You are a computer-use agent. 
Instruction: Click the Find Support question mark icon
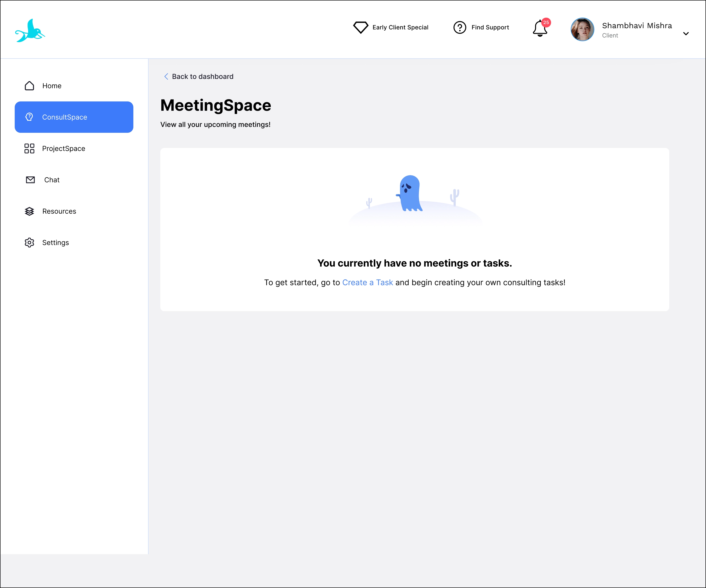click(460, 27)
